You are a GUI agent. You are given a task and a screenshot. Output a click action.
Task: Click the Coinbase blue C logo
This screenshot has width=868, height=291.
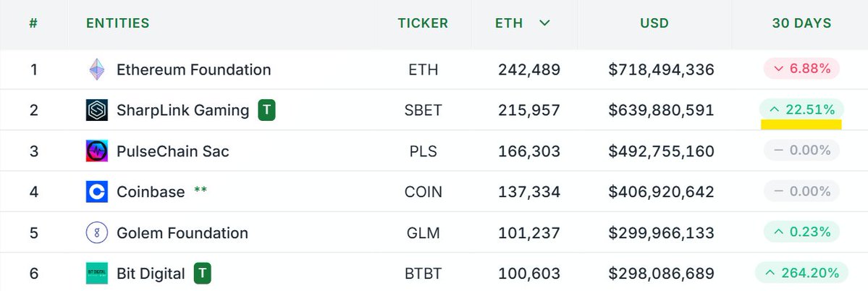97,192
